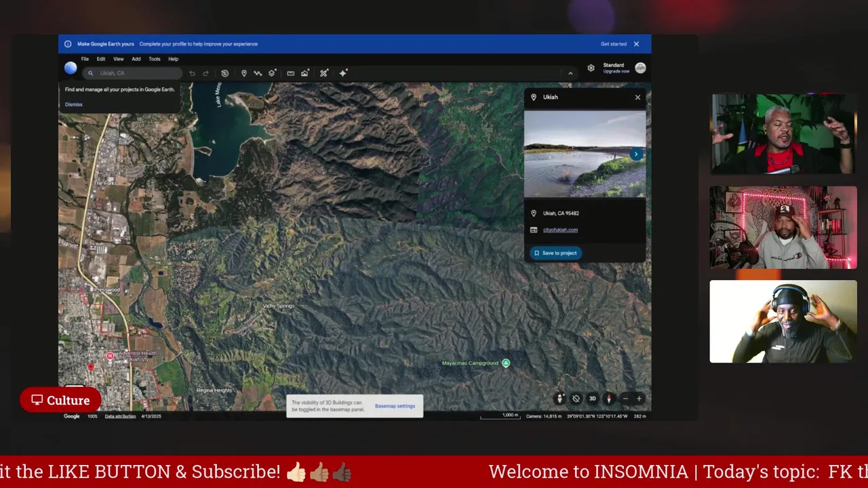This screenshot has width=868, height=488.
Task: Open the map layers stack icon
Action: pyautogui.click(x=272, y=73)
